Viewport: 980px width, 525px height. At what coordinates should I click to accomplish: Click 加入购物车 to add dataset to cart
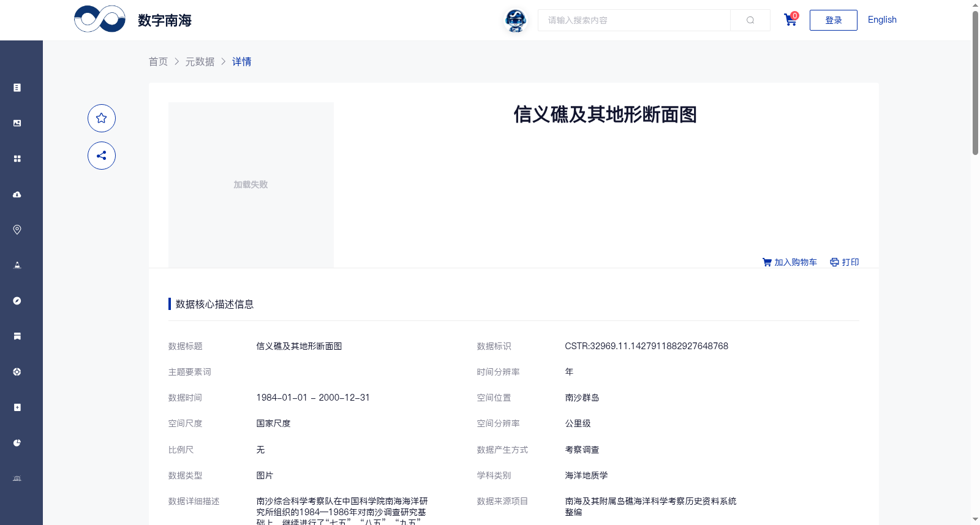(796, 262)
